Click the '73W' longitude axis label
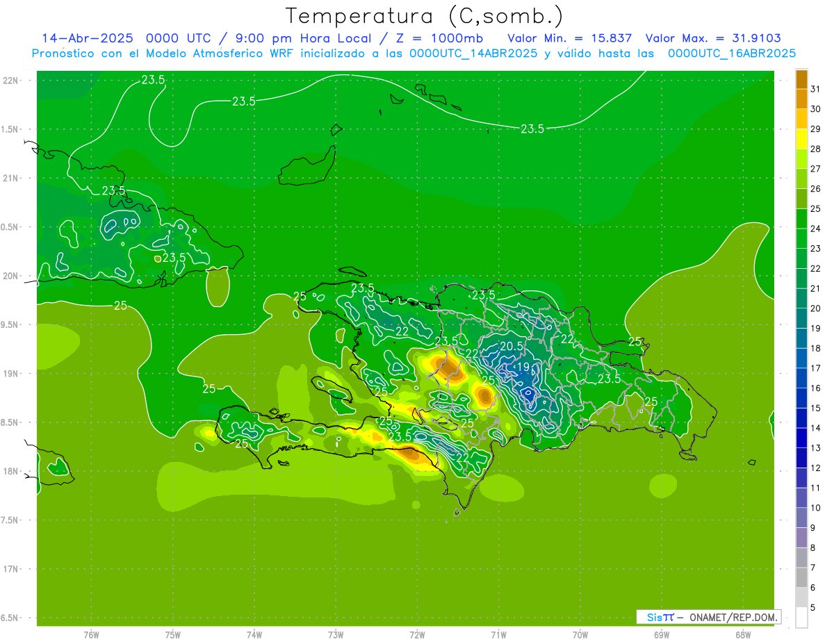 (336, 635)
